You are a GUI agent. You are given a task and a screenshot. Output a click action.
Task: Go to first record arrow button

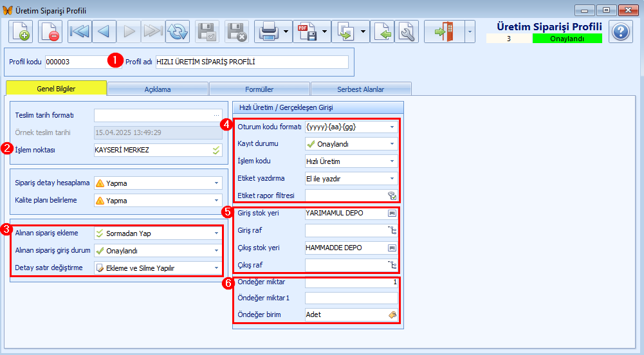80,32
